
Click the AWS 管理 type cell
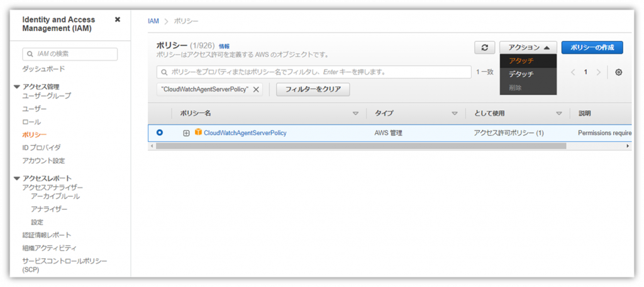[388, 133]
